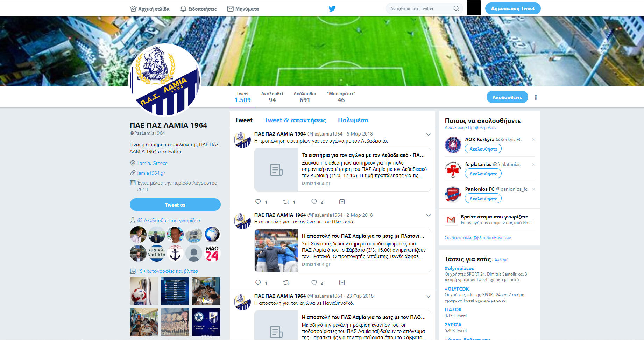Open the grilled meat photo thumbnail
644x340 pixels.
[175, 322]
